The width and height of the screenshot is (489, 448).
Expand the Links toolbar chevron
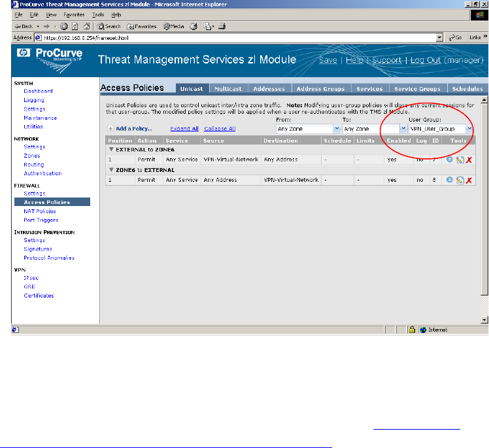click(x=485, y=37)
